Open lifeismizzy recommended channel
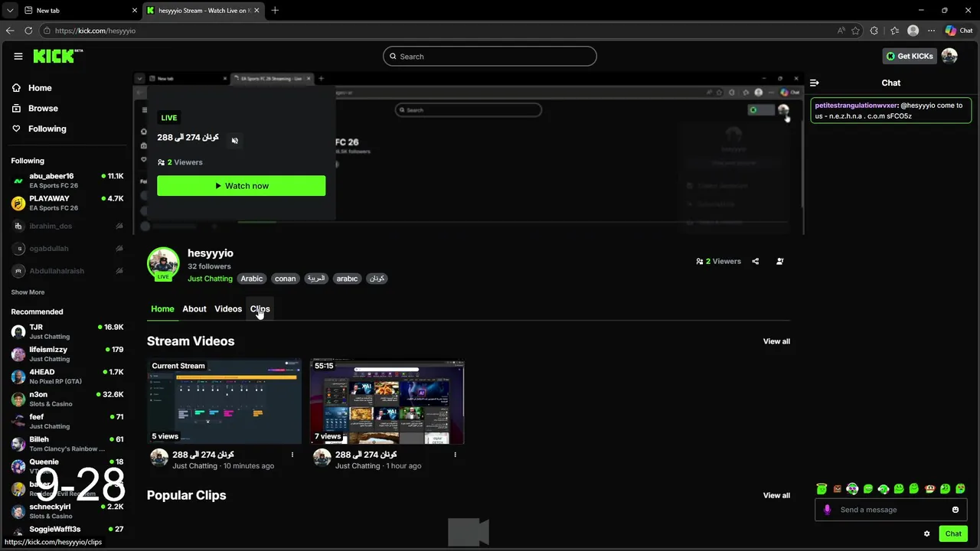Screen dimensions: 980x551 click(67, 354)
